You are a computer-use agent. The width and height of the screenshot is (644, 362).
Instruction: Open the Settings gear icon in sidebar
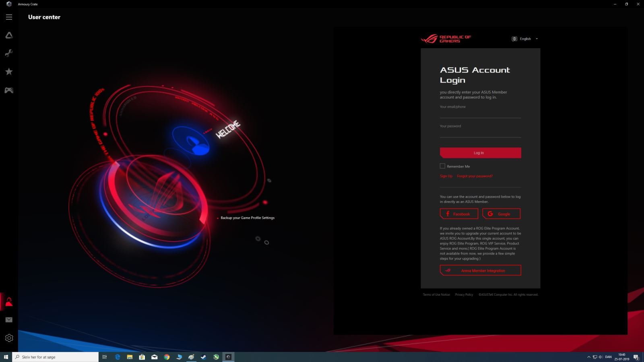pyautogui.click(x=9, y=338)
